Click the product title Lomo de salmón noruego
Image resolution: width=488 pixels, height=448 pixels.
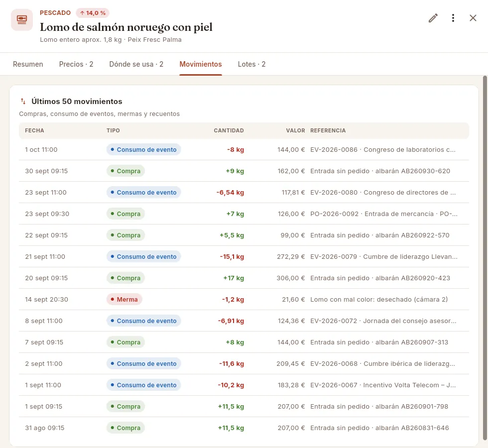pyautogui.click(x=126, y=27)
